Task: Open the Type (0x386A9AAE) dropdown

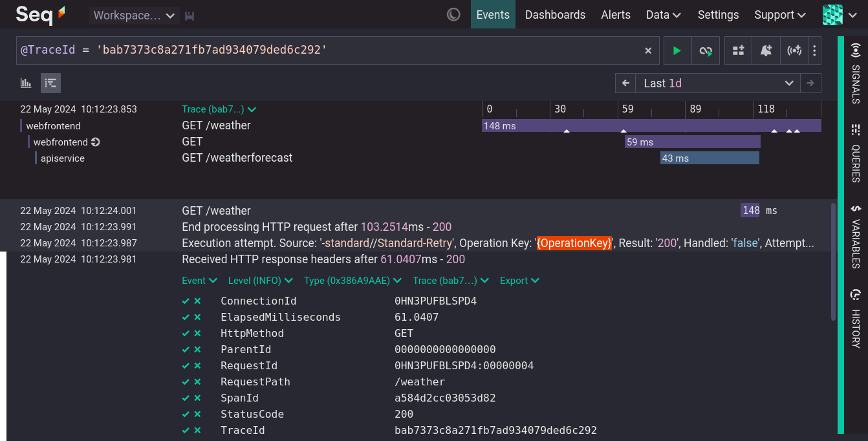Action: pyautogui.click(x=353, y=281)
